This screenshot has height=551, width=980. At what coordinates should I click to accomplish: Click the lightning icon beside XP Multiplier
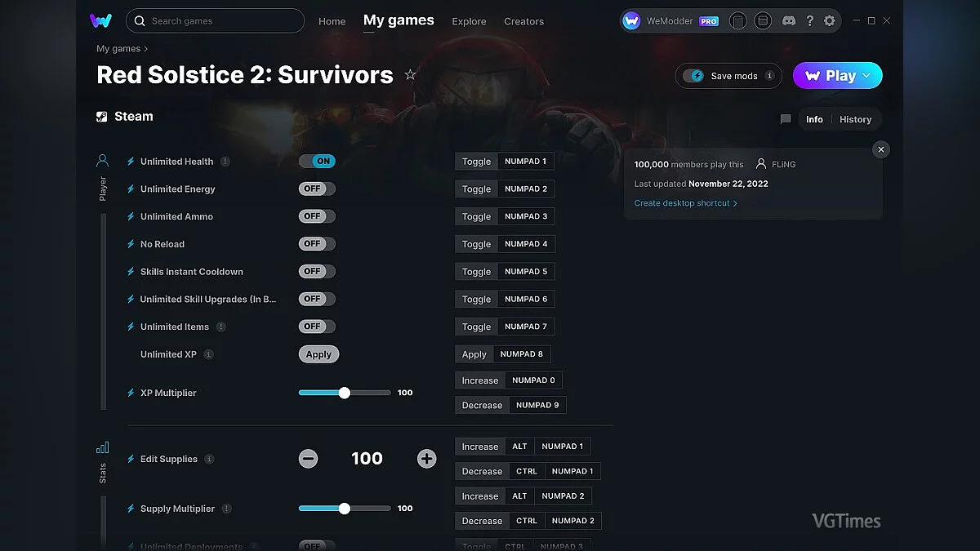tap(131, 393)
